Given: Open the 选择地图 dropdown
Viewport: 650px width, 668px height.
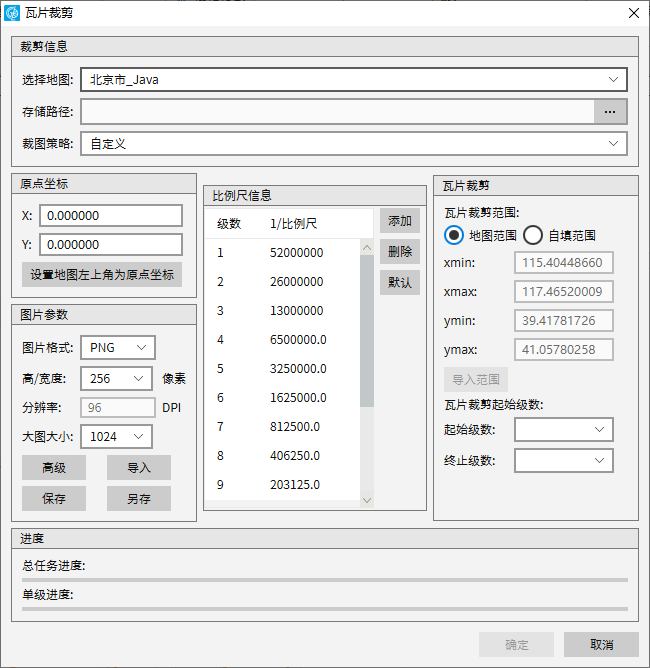Looking at the screenshot, I should (x=353, y=79).
